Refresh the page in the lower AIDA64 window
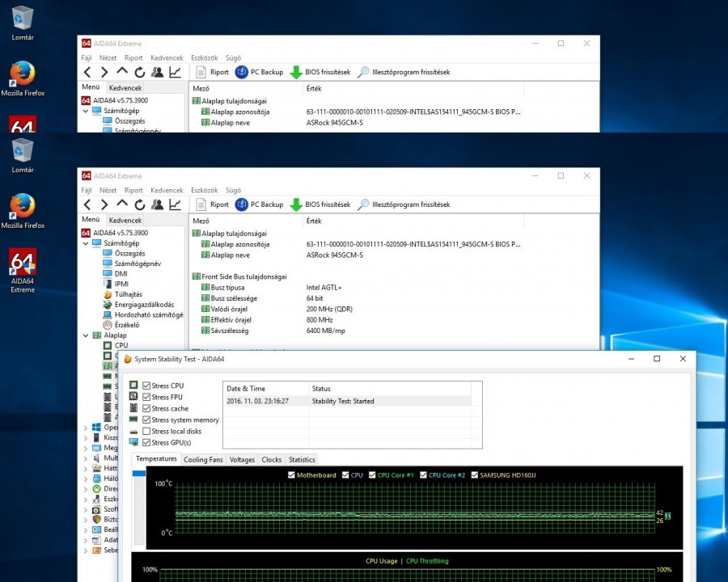The image size is (728, 582). pos(140,205)
